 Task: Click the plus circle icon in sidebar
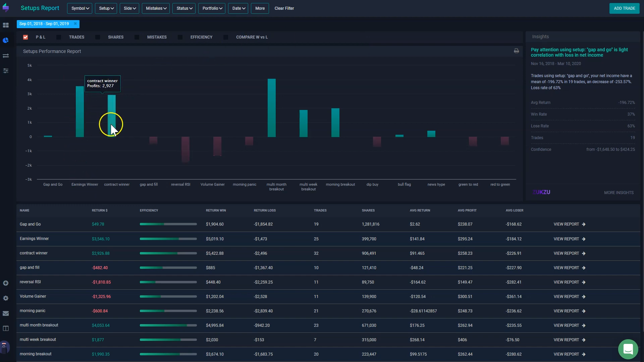coord(6,283)
